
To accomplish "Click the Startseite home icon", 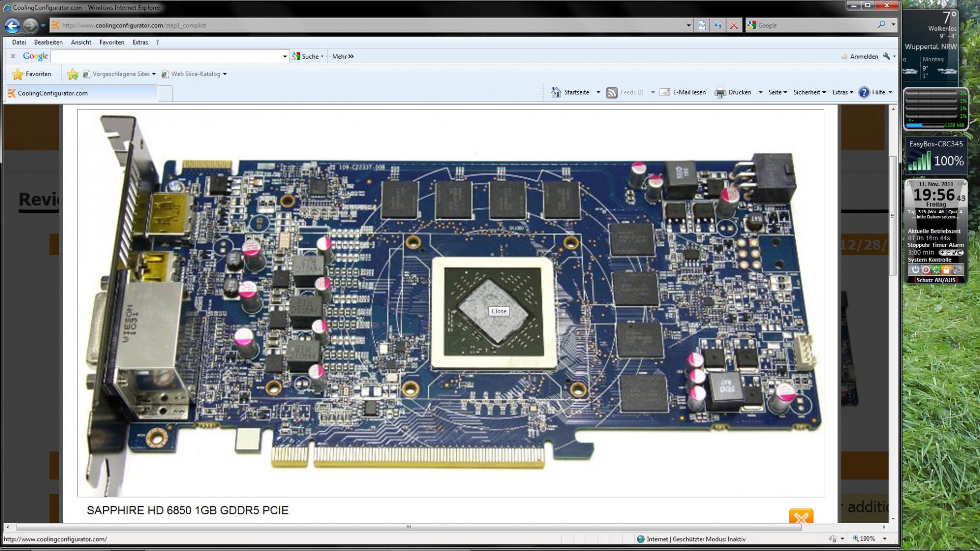I will (556, 92).
